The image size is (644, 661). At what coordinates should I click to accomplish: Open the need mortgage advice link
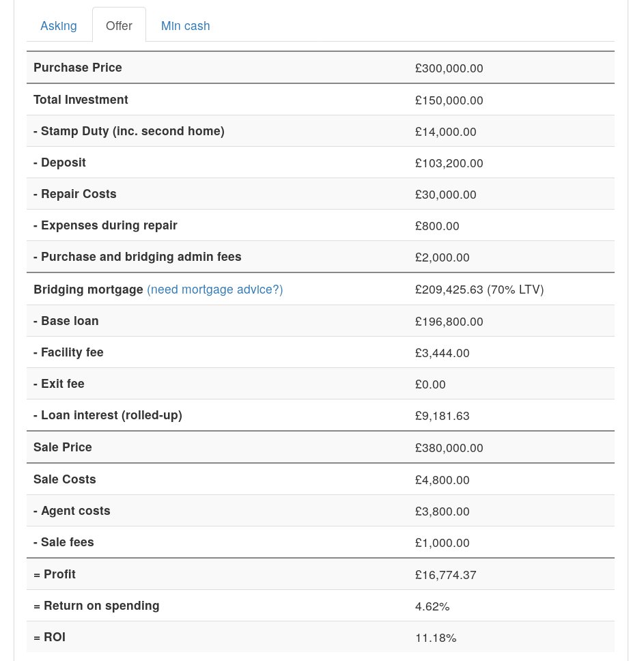215,290
